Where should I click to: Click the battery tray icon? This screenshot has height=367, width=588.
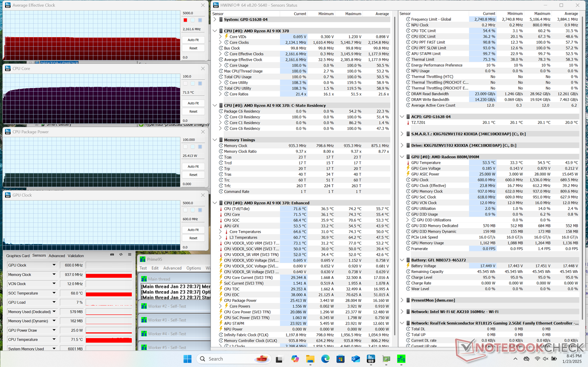point(554,359)
